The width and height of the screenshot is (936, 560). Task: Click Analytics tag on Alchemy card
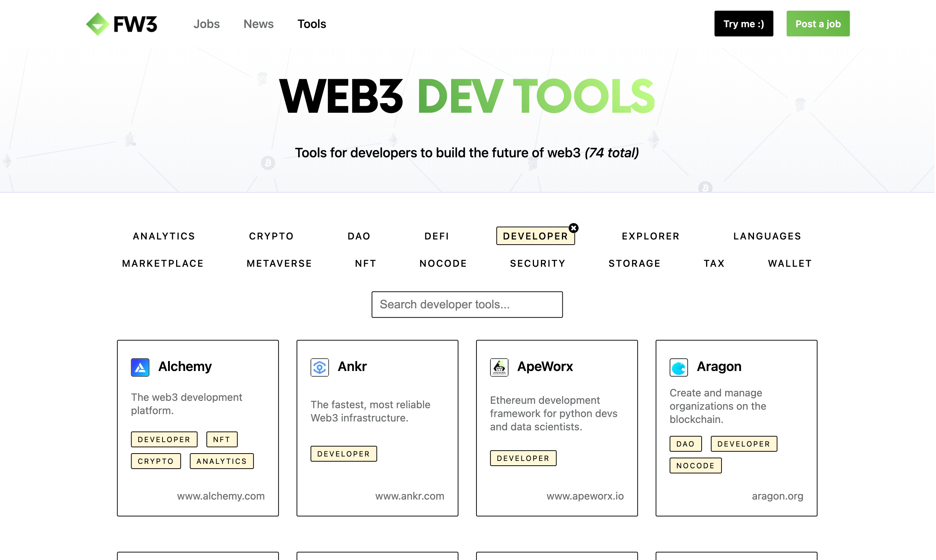click(x=221, y=461)
